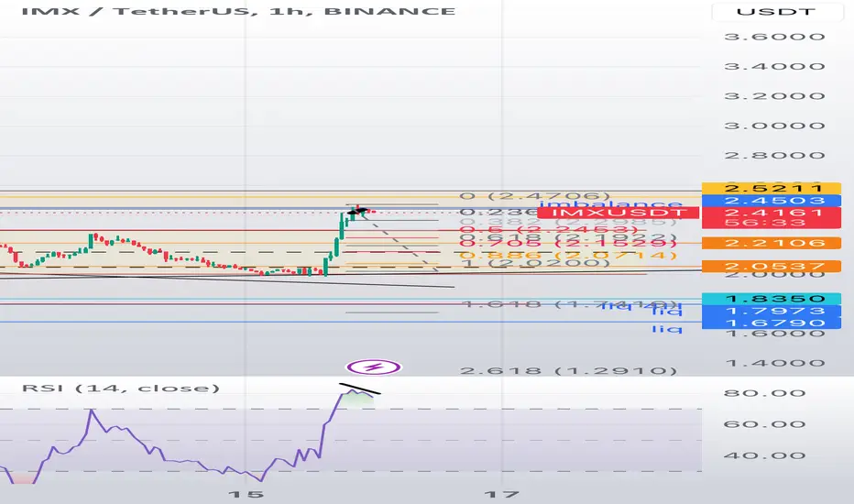The image size is (854, 504).
Task: Select the blue 1.7973 price tag
Action: click(772, 311)
